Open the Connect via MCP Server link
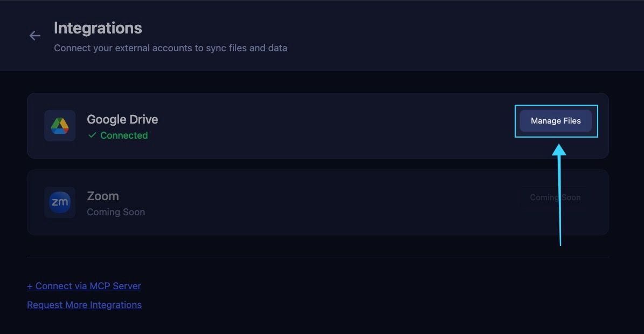644x334 pixels. coord(84,286)
